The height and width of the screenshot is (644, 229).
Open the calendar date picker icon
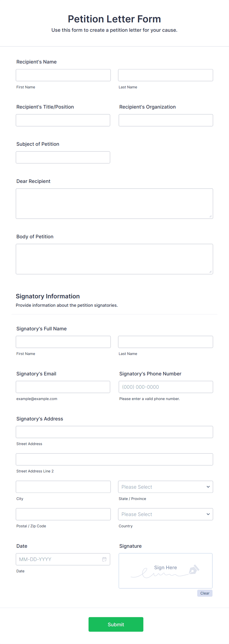[x=104, y=559]
